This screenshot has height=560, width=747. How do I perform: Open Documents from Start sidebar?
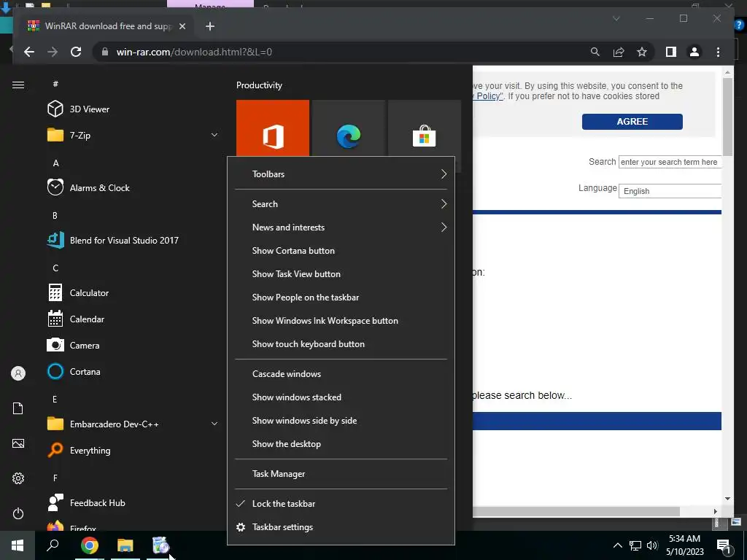(18, 408)
